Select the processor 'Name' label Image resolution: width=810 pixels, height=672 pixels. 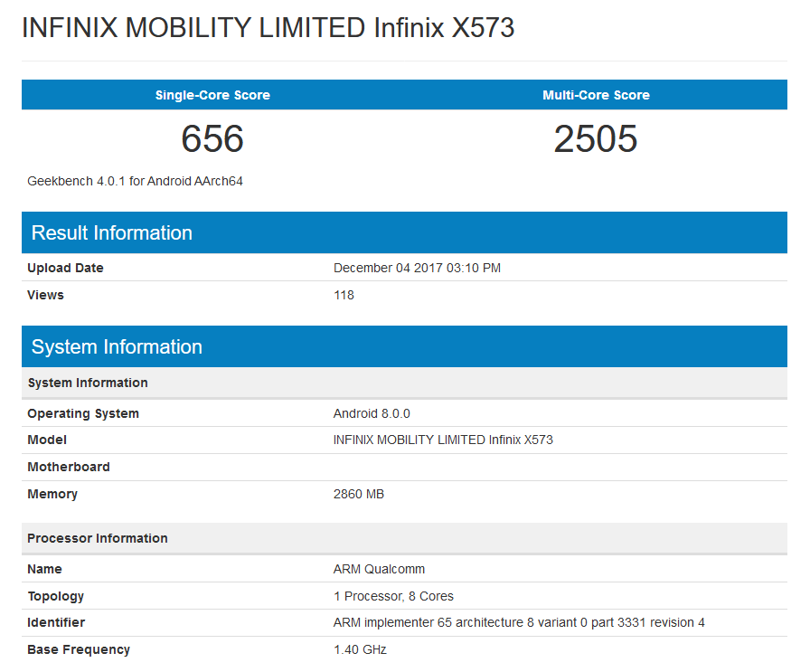point(44,569)
